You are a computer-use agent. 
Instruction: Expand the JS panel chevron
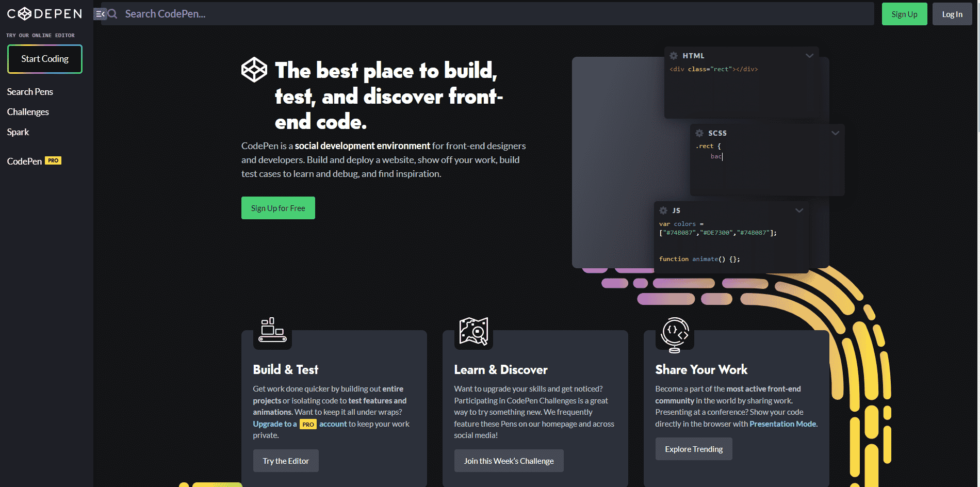click(799, 210)
